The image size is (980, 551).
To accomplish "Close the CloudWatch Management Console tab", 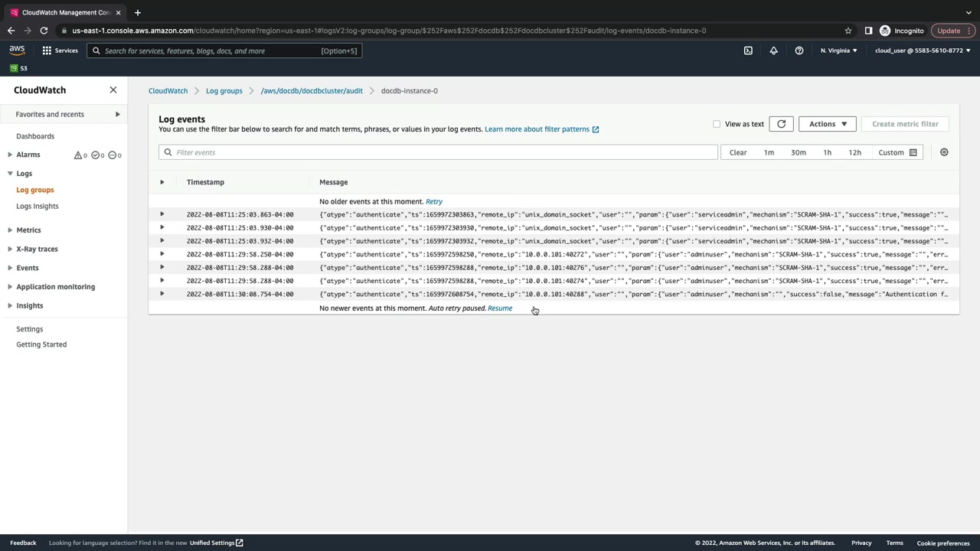I will [x=119, y=12].
